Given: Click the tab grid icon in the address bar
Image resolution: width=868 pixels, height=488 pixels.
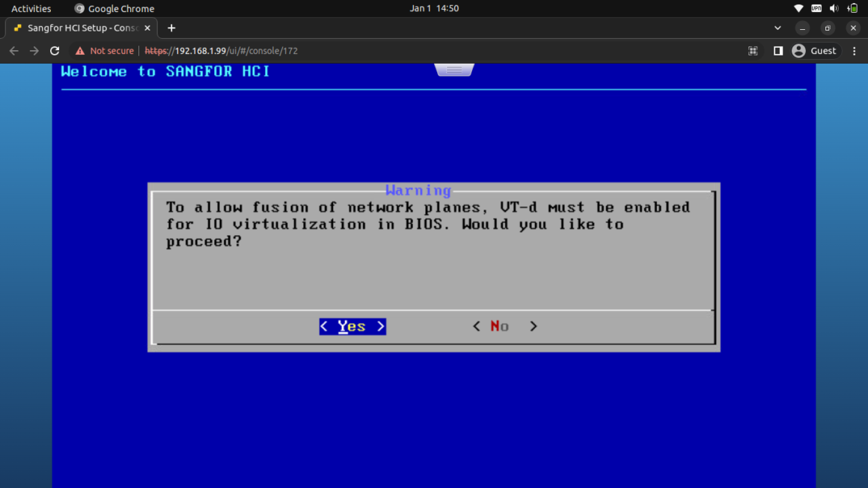Looking at the screenshot, I should click(753, 50).
